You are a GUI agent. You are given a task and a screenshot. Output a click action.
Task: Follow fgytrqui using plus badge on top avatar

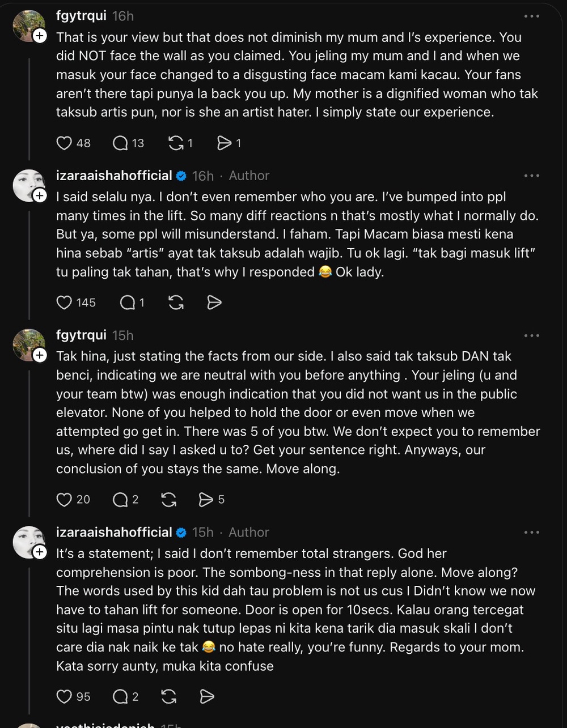(x=40, y=36)
